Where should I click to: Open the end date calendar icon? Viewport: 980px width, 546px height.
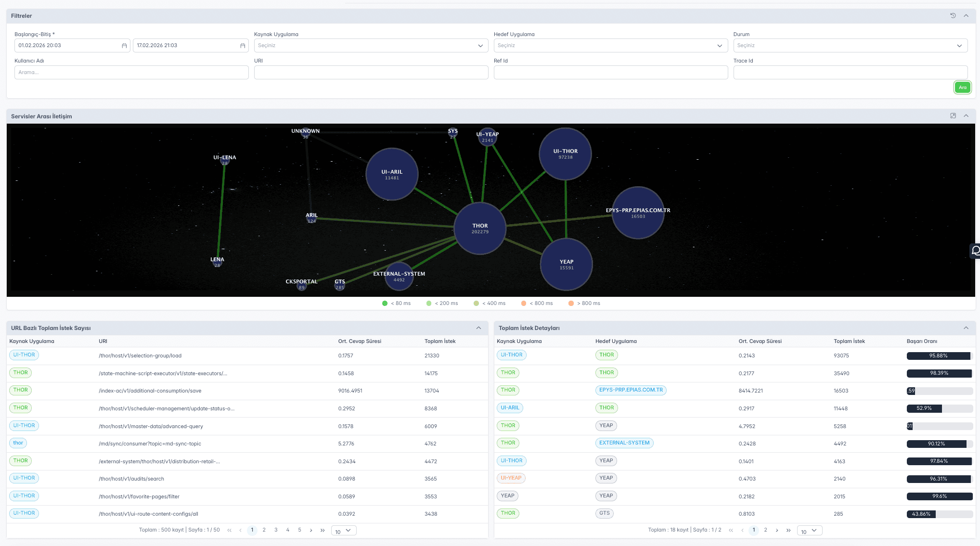coord(243,46)
